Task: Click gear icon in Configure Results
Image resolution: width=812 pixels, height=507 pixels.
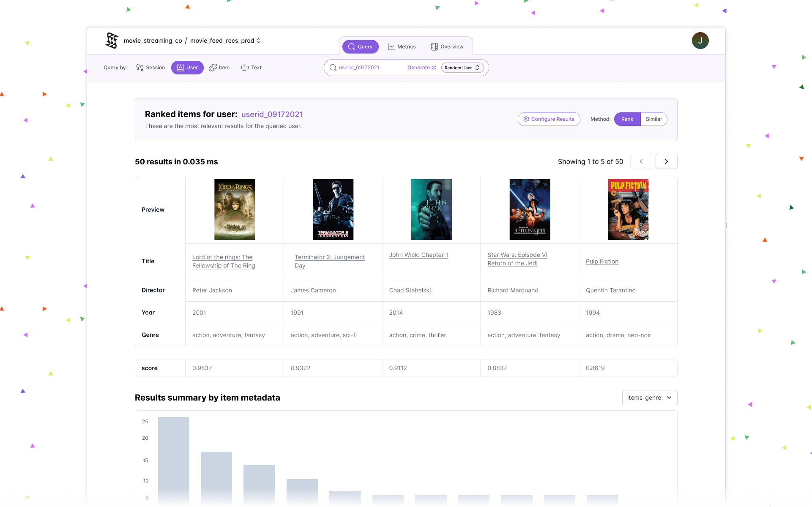Action: coord(526,119)
